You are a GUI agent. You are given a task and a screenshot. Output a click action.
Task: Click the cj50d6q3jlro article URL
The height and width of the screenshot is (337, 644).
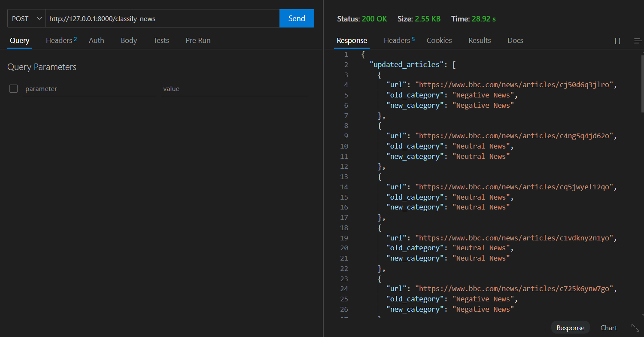pos(514,85)
